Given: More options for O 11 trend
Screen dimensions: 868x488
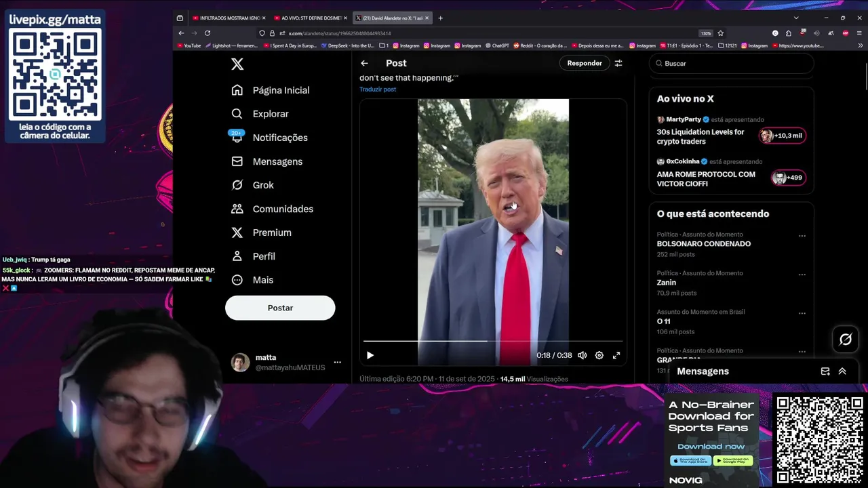Looking at the screenshot, I should click(802, 313).
